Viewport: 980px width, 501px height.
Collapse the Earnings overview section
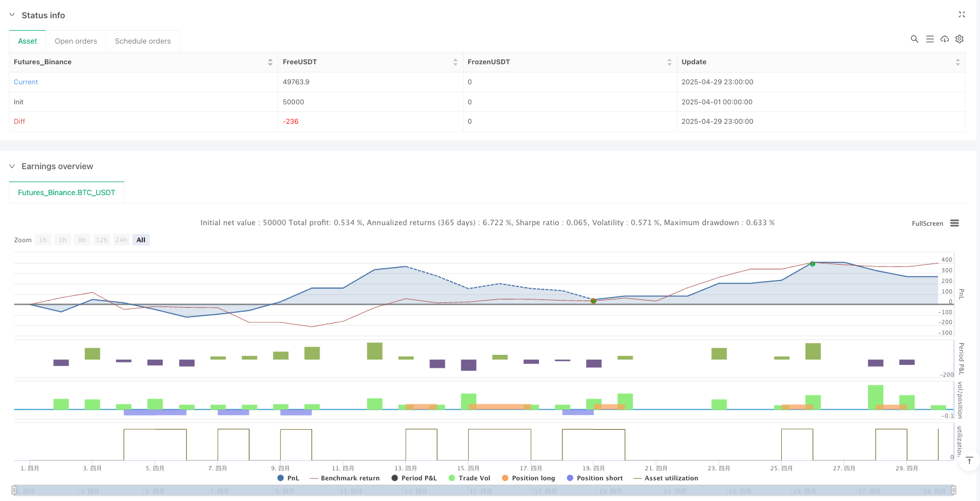(x=12, y=166)
